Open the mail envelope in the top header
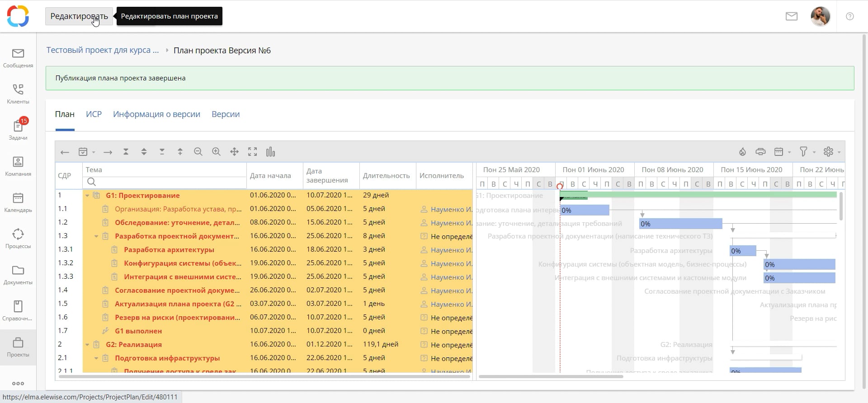This screenshot has height=403, width=868. 792,16
